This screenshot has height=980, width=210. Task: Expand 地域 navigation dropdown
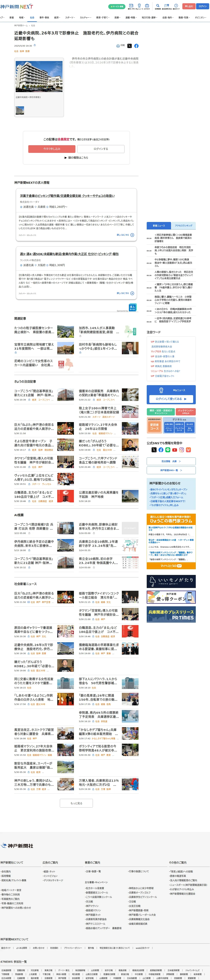pos(22,17)
